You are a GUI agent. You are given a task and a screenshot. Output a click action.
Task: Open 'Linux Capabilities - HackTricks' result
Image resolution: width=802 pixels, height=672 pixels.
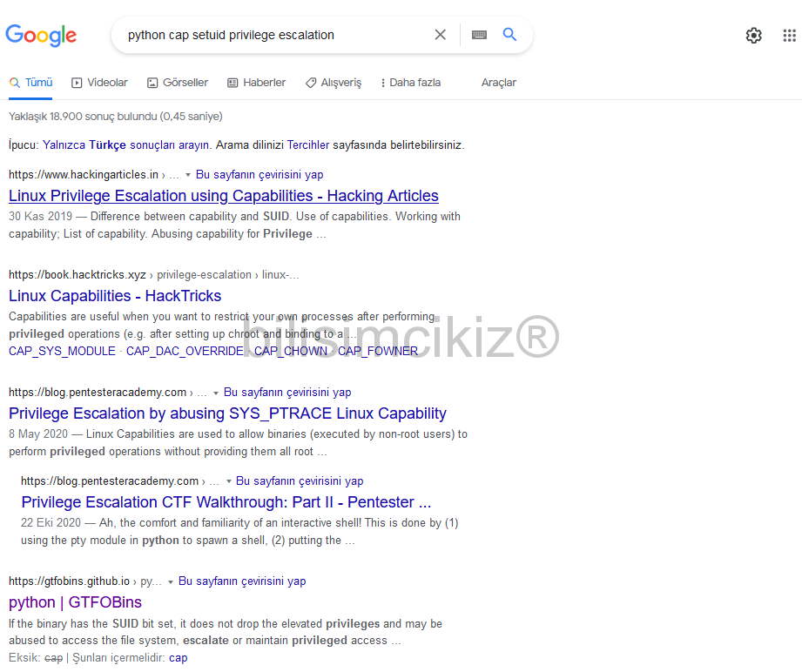pos(115,296)
